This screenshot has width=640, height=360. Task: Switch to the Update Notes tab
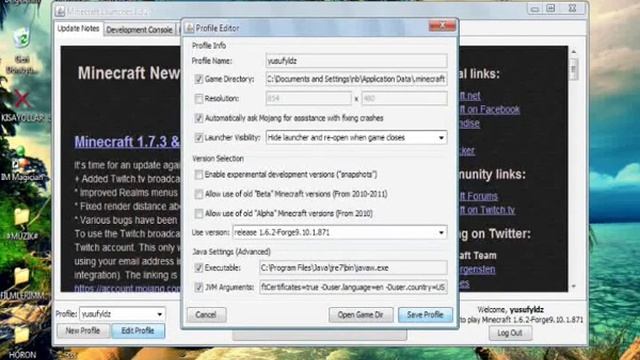[78, 29]
